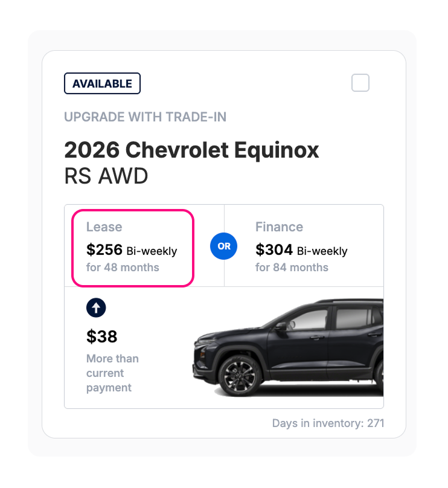Image resolution: width=448 pixels, height=488 pixels.
Task: Click the RS AWD trim text
Action: click(106, 176)
